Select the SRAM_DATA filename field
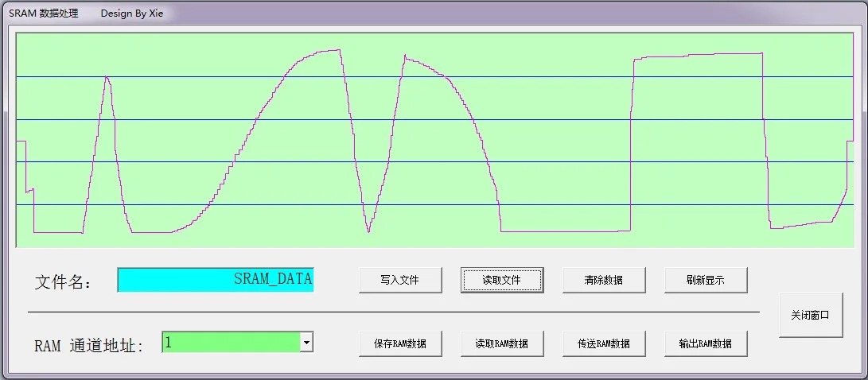 click(x=216, y=280)
